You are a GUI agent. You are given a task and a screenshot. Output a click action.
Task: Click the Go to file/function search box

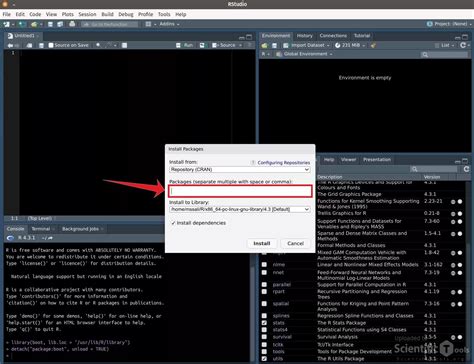point(110,24)
